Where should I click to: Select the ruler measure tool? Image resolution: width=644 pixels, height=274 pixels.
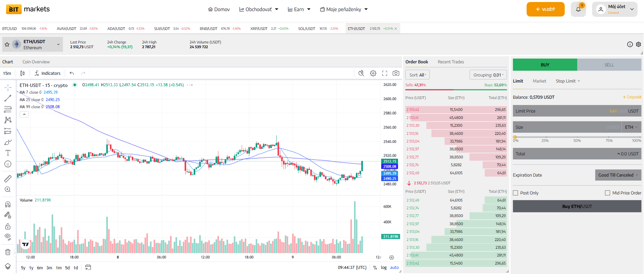(x=8, y=179)
